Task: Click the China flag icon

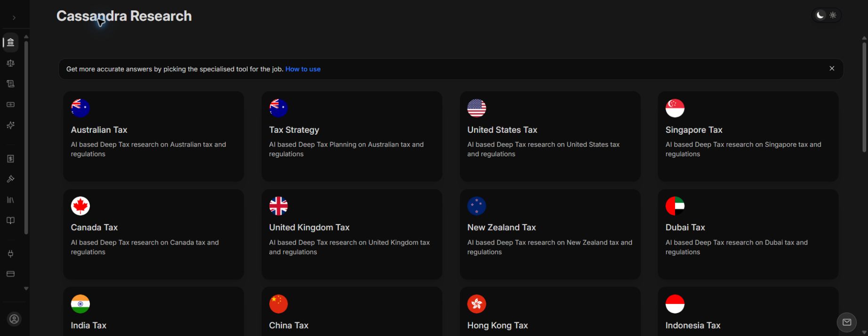Action: pyautogui.click(x=279, y=304)
